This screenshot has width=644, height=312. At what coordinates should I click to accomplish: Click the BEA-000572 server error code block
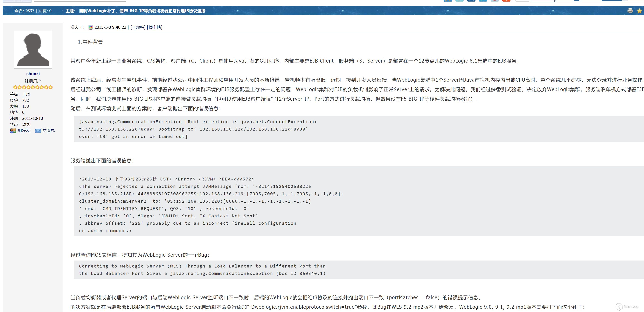pos(211,201)
